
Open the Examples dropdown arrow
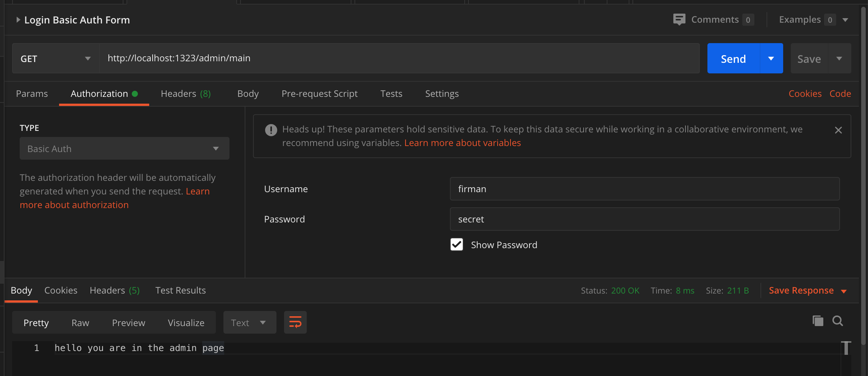pos(845,20)
